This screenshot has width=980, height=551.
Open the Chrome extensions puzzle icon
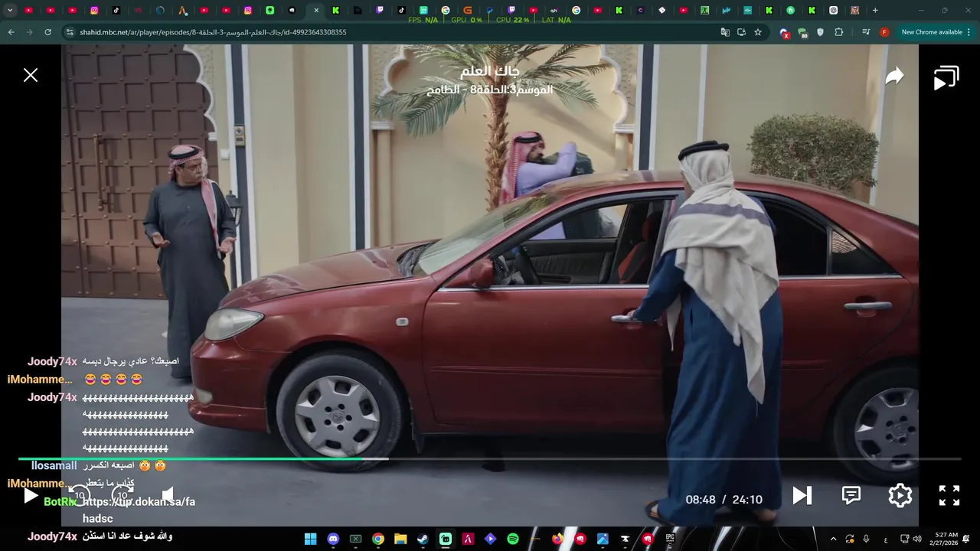[x=839, y=32]
